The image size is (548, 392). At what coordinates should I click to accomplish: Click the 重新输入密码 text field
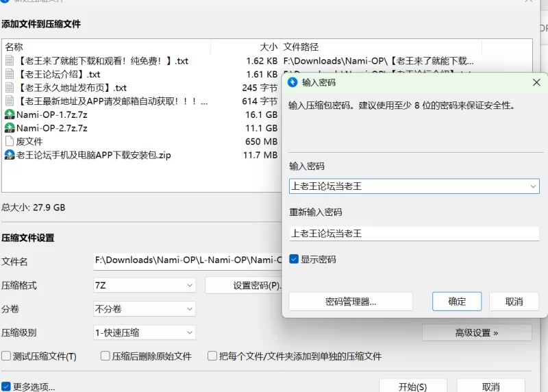(x=414, y=234)
